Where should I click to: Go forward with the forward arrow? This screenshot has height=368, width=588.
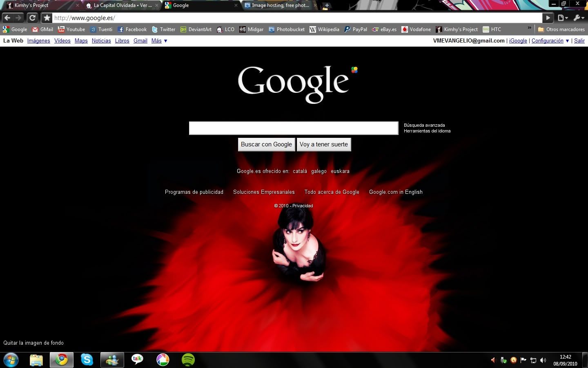click(x=18, y=18)
